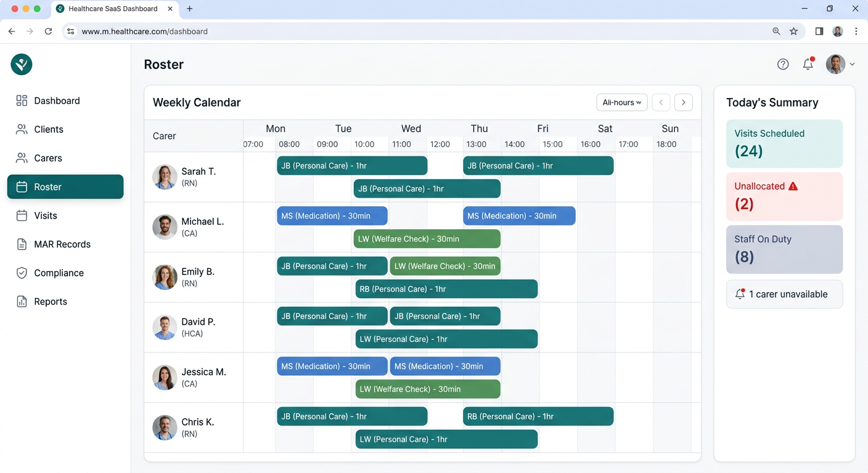The height and width of the screenshot is (473, 868).
Task: Reload the page with browser refresh icon
Action: [x=48, y=31]
